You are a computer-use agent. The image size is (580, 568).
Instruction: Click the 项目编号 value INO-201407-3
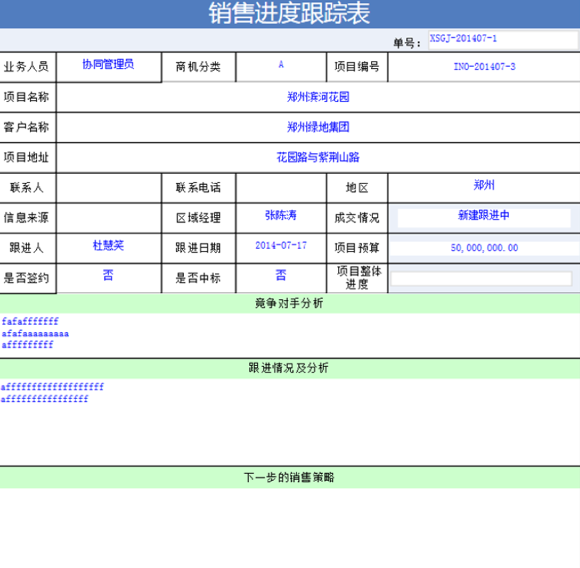pyautogui.click(x=484, y=67)
